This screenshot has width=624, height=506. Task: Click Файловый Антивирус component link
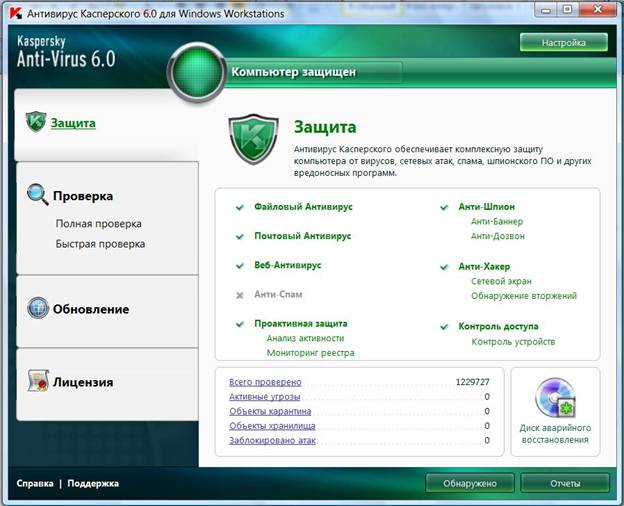303,207
